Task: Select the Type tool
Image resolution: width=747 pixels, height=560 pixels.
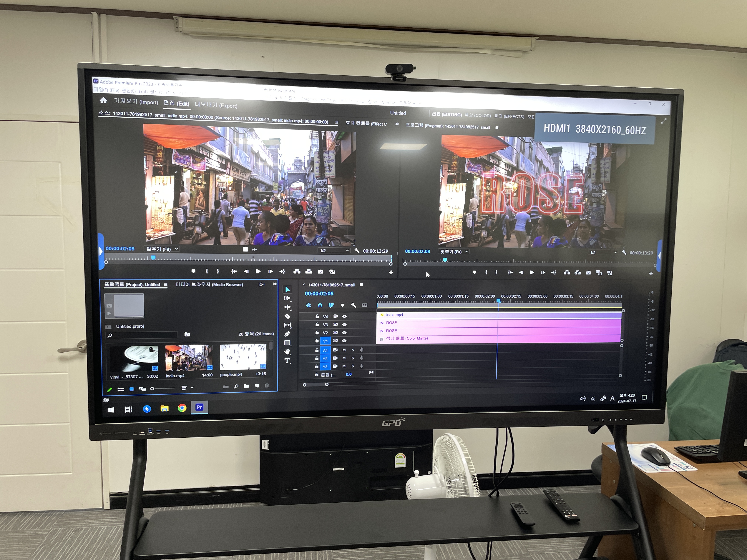Action: coord(287,361)
